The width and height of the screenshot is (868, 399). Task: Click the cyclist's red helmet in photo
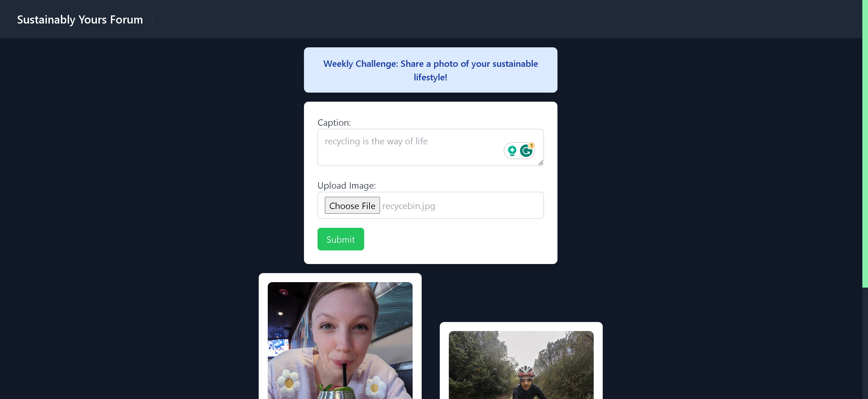(526, 372)
